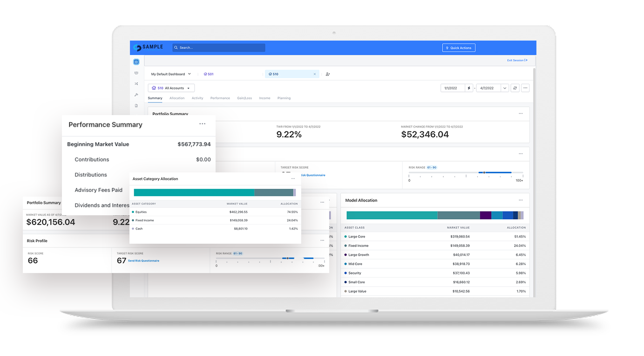
Task: Click the $620,156.04 market value
Action: [50, 222]
